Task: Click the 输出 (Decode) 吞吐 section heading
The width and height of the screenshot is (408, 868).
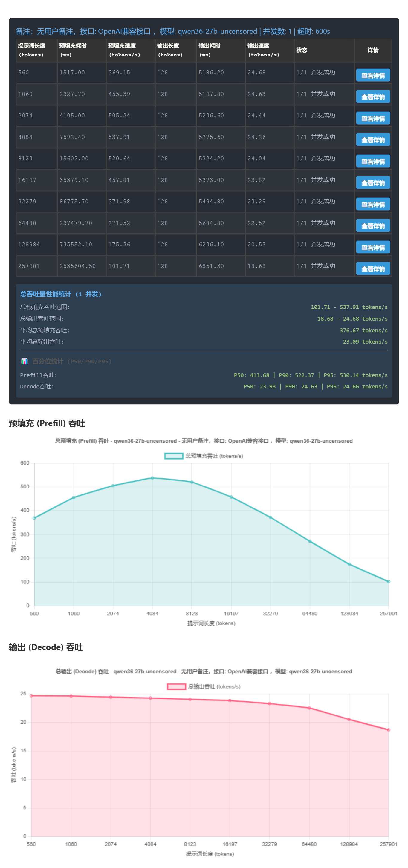Action: coord(46,647)
